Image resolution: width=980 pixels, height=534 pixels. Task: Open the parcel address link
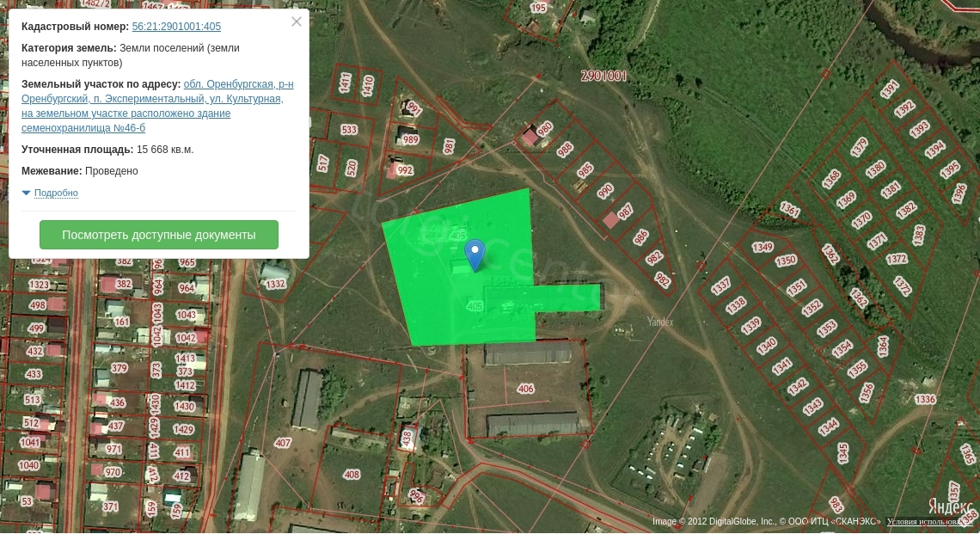coord(157,106)
